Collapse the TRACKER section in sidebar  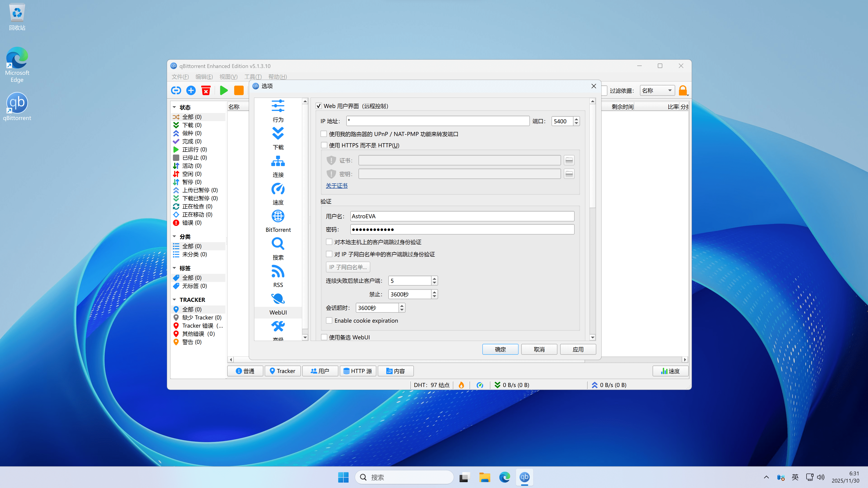tap(175, 300)
